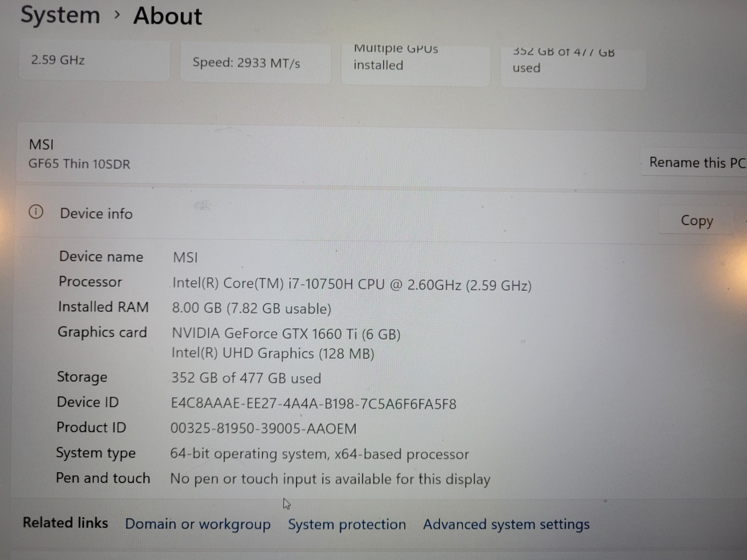Copy the device info

[696, 220]
